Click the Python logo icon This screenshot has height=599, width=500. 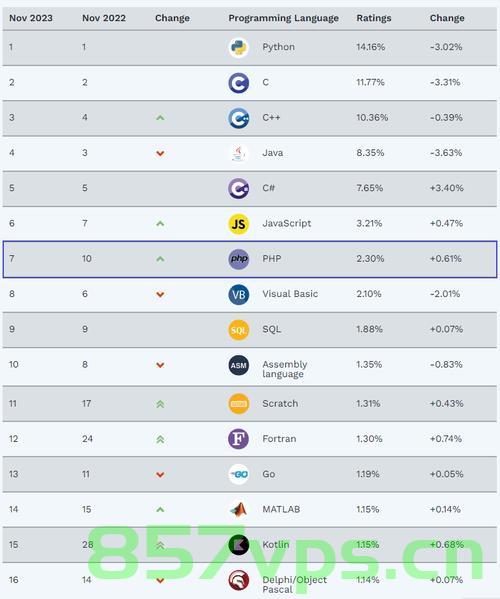[239, 48]
